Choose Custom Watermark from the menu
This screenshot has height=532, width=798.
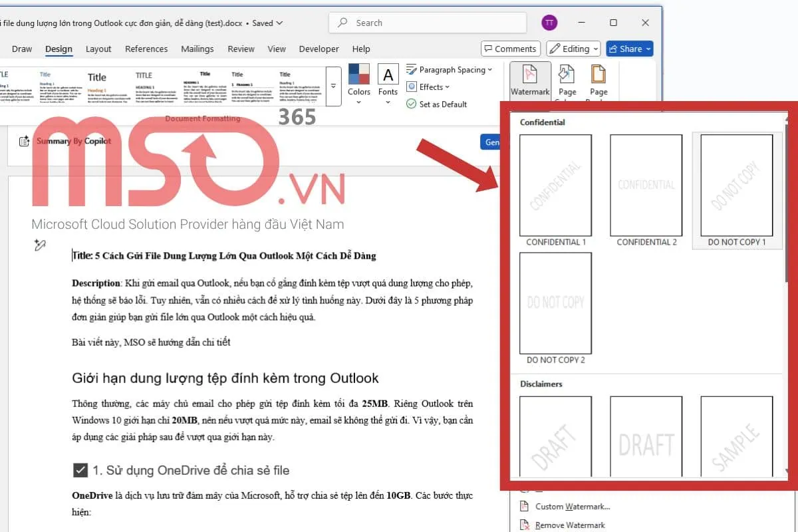(x=572, y=507)
